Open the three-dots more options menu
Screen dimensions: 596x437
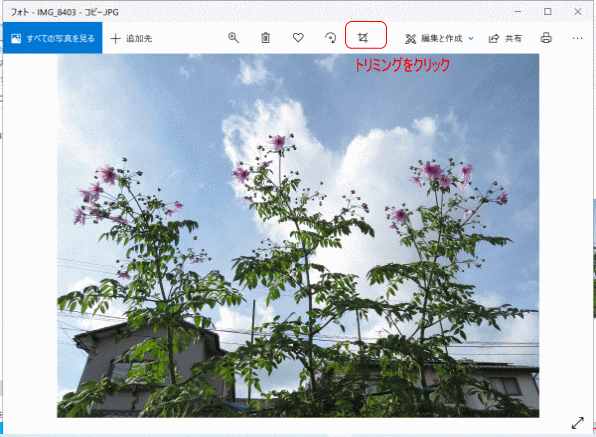577,38
